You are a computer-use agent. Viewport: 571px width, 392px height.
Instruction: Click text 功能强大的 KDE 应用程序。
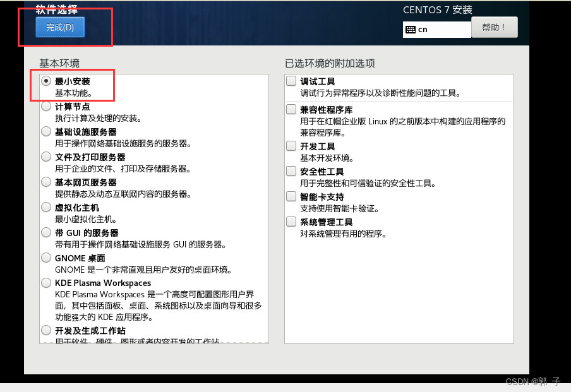(x=104, y=317)
